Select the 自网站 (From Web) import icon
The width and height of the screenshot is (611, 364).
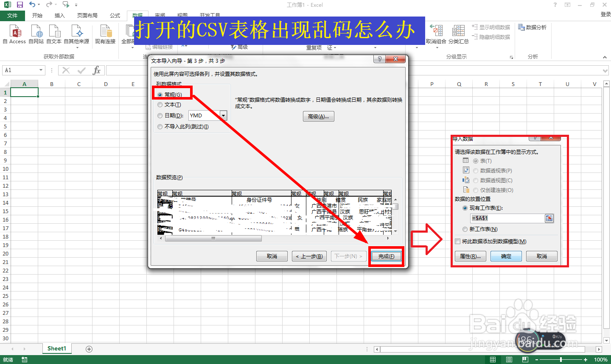click(36, 34)
